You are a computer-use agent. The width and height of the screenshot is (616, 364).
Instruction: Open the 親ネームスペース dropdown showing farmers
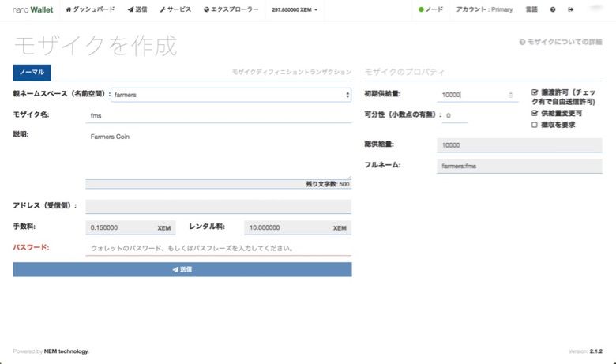(231, 95)
